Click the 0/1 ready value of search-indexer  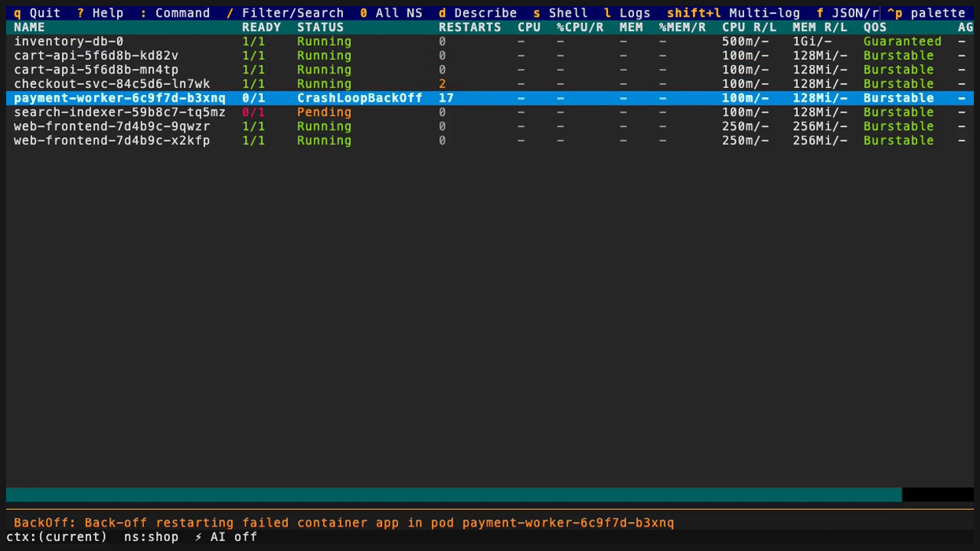click(253, 112)
